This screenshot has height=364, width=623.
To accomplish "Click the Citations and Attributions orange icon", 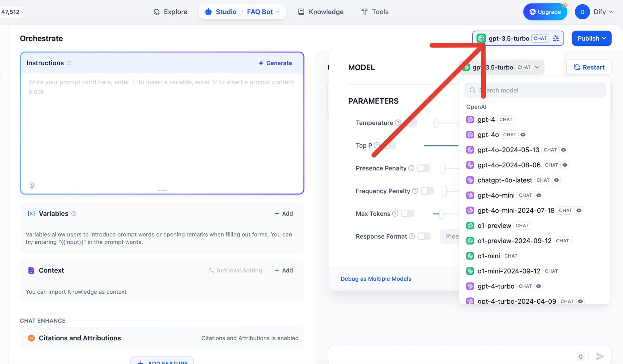I will (x=31, y=338).
